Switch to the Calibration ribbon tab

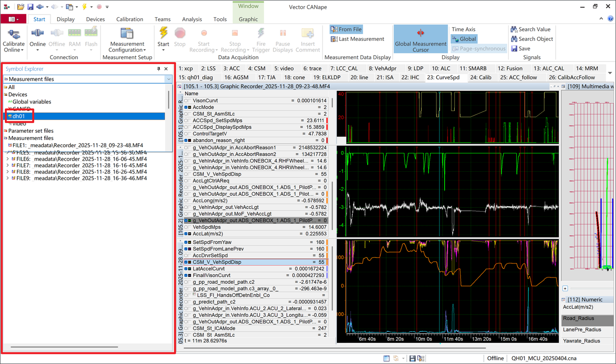click(x=129, y=19)
